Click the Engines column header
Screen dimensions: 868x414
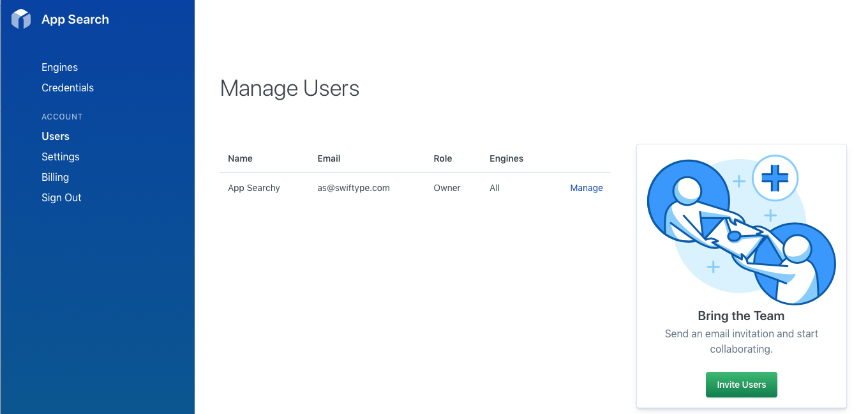(506, 158)
